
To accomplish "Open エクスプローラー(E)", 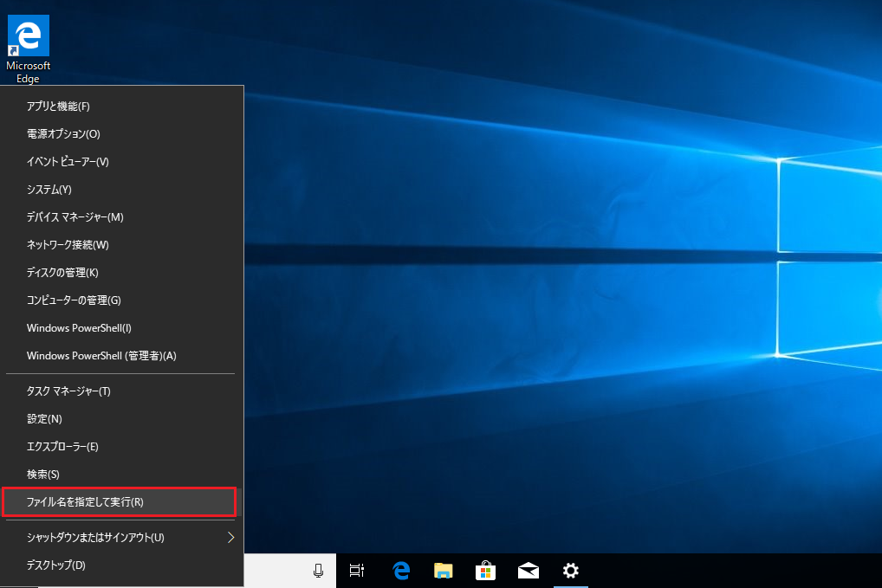I will pos(122,447).
